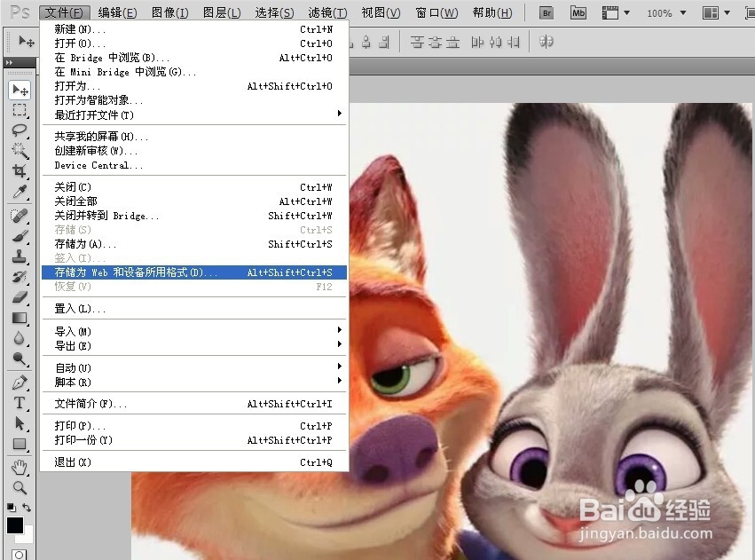Select the Path Selection tool
Image resolution: width=755 pixels, height=560 pixels.
coord(20,423)
